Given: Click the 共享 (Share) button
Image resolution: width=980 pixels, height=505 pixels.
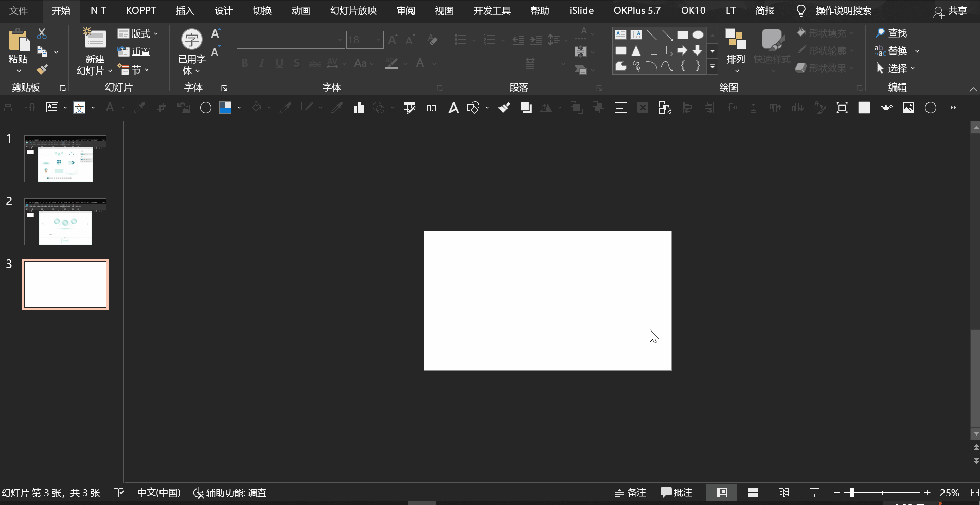Looking at the screenshot, I should (951, 11).
